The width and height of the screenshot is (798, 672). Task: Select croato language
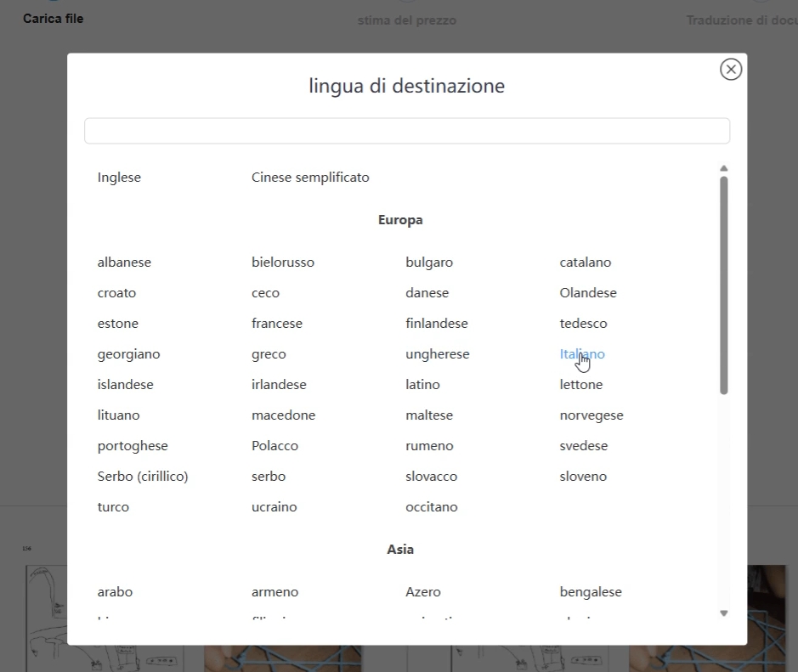pos(116,293)
